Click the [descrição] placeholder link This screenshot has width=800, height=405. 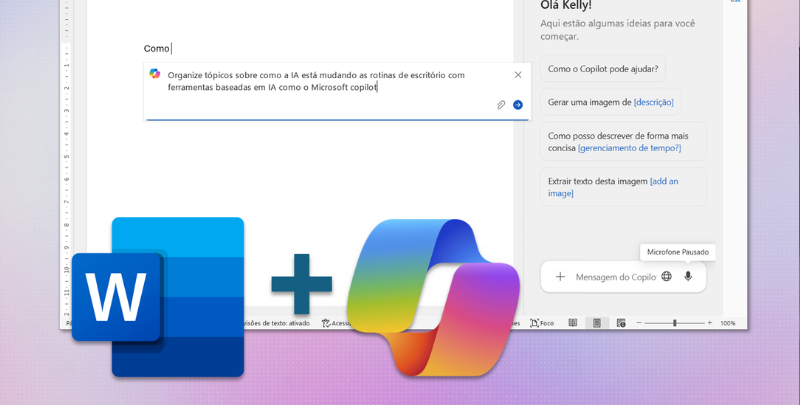tap(654, 102)
